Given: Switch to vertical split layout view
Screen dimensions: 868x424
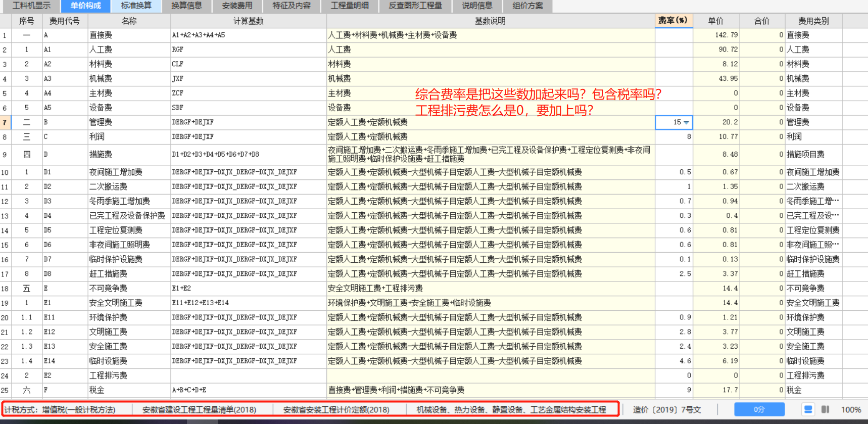Looking at the screenshot, I should [x=825, y=409].
